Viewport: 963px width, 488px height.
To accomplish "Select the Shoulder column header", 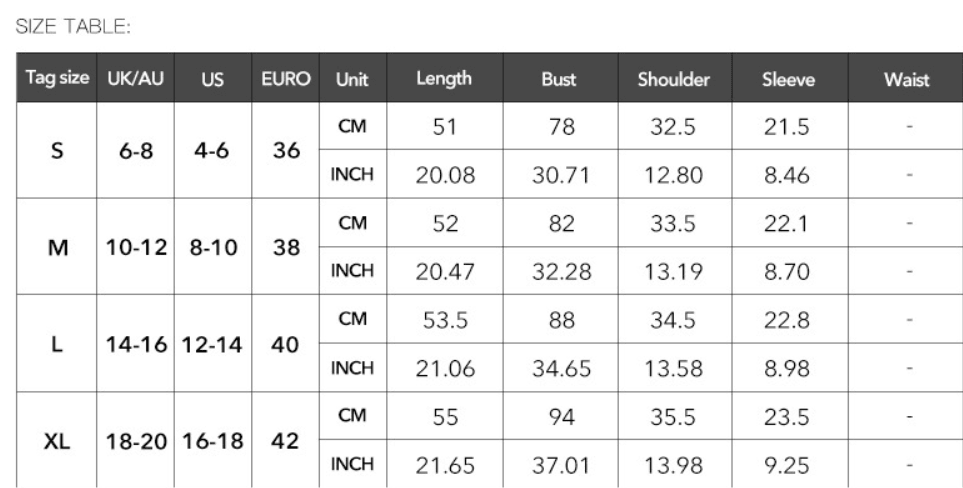I will point(674,78).
